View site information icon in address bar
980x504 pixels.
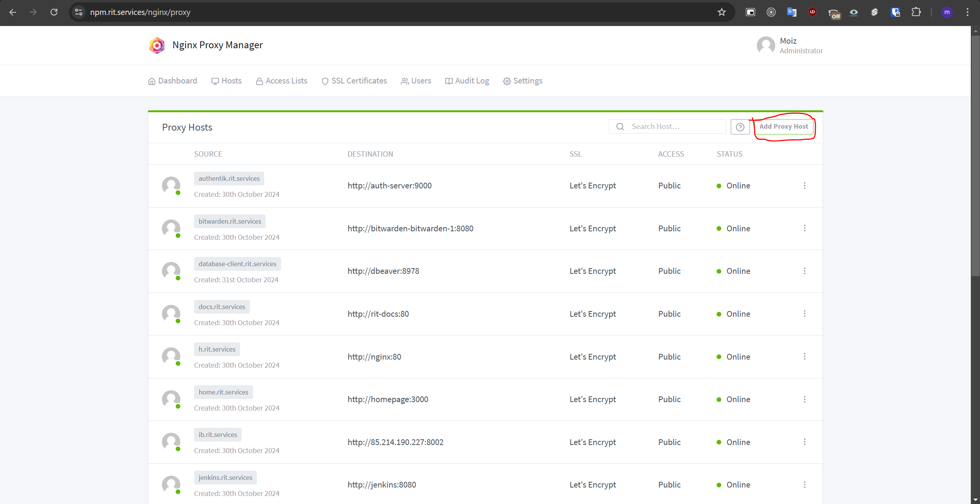click(x=78, y=12)
